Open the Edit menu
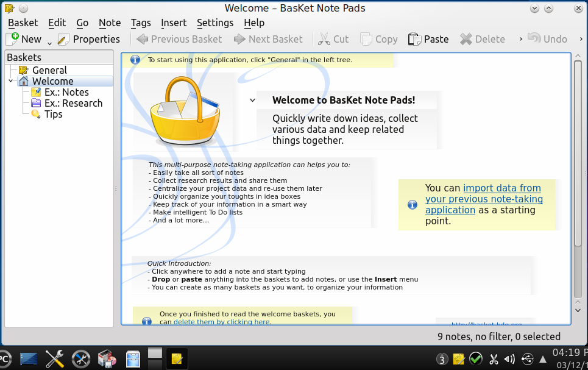 coord(57,23)
